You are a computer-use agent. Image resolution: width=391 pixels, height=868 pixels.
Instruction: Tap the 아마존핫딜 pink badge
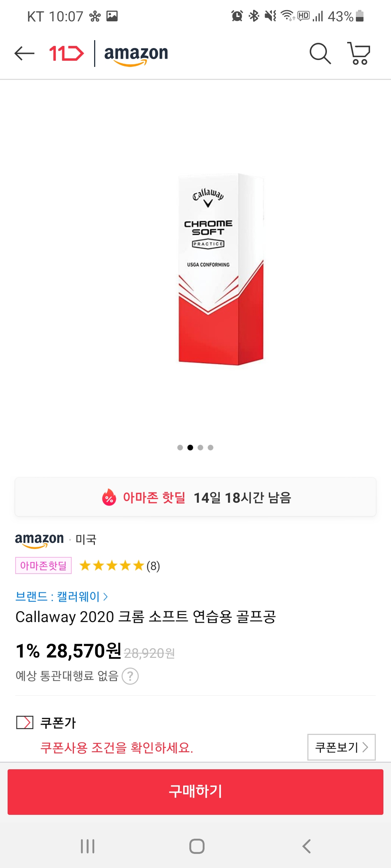(x=43, y=566)
